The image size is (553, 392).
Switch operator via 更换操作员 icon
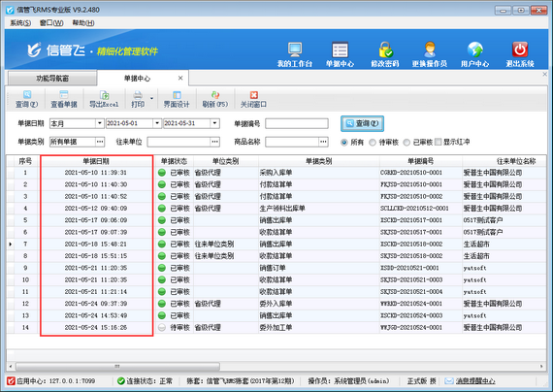click(x=430, y=49)
